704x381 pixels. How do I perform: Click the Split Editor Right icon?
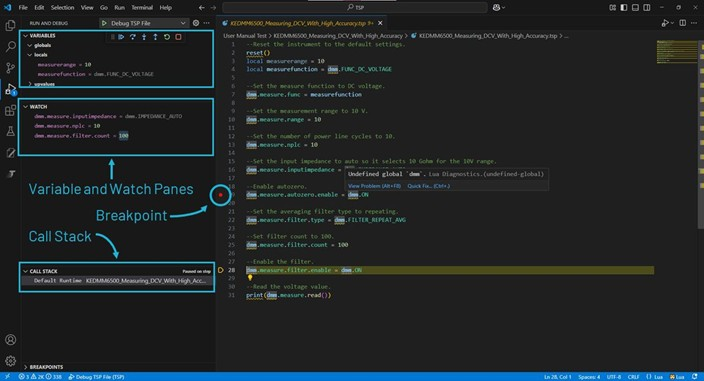coord(682,23)
